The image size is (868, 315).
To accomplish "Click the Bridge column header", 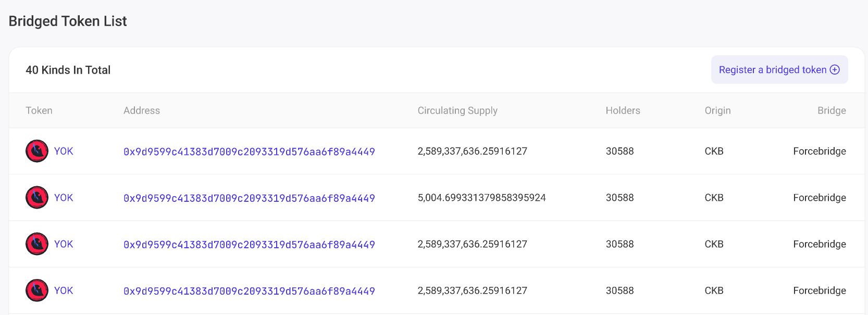I will (832, 110).
